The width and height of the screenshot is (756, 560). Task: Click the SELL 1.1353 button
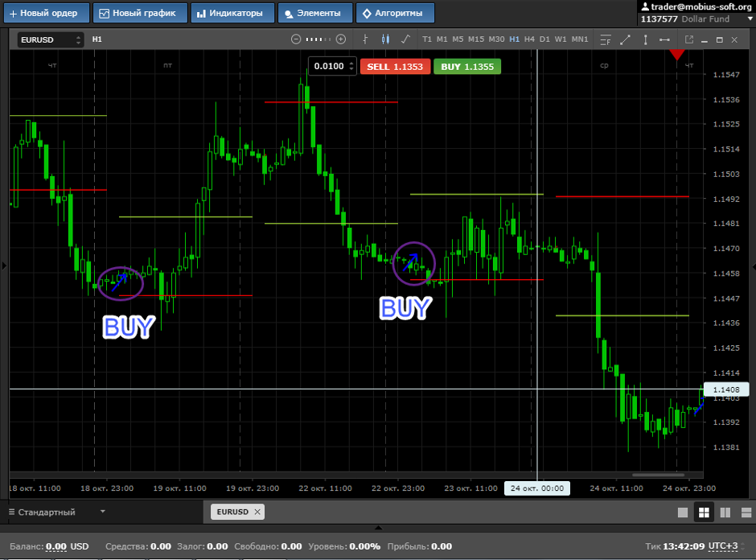395,67
